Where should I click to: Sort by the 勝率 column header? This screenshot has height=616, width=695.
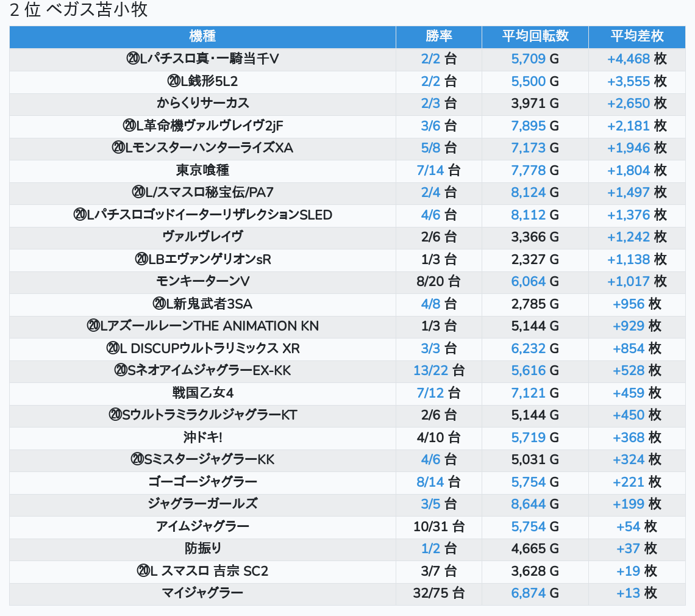438,37
